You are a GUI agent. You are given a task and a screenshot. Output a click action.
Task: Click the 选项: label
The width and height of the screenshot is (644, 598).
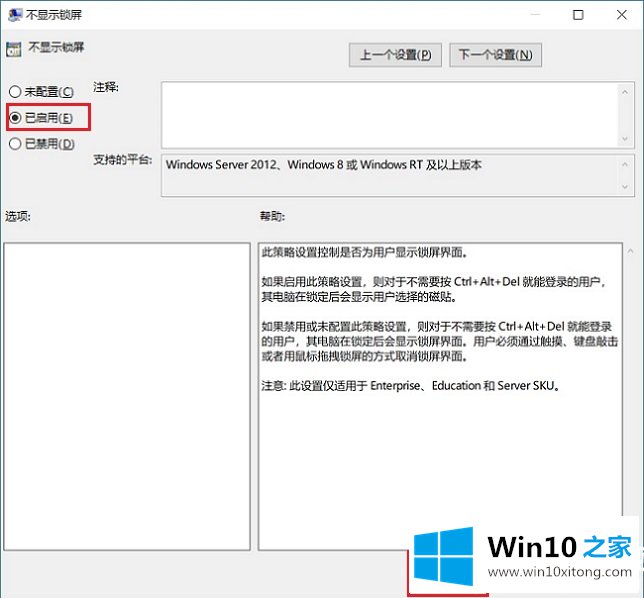[18, 216]
